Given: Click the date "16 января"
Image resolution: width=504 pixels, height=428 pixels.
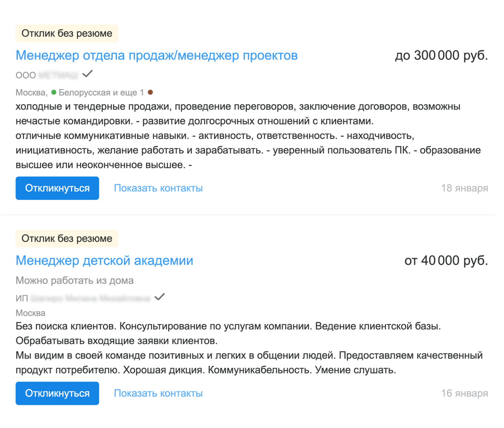Looking at the screenshot, I should [465, 393].
